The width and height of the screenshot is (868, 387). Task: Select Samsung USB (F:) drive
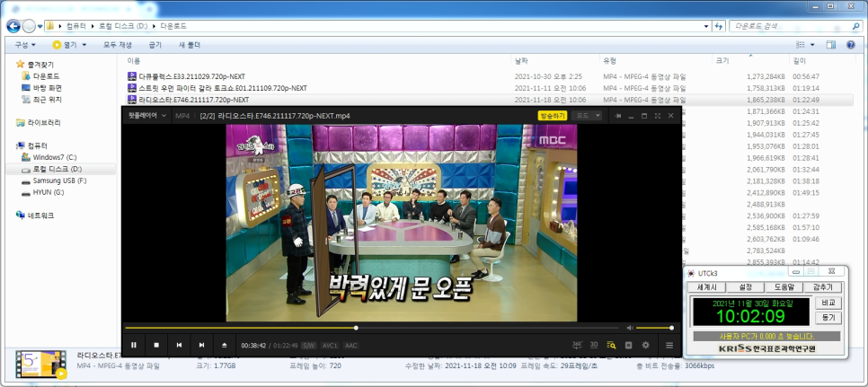(x=59, y=180)
